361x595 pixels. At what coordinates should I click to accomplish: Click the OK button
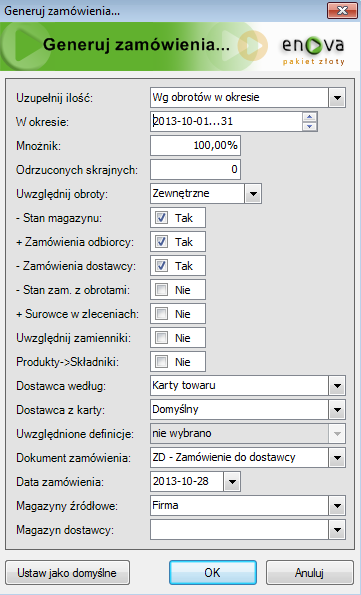click(213, 573)
